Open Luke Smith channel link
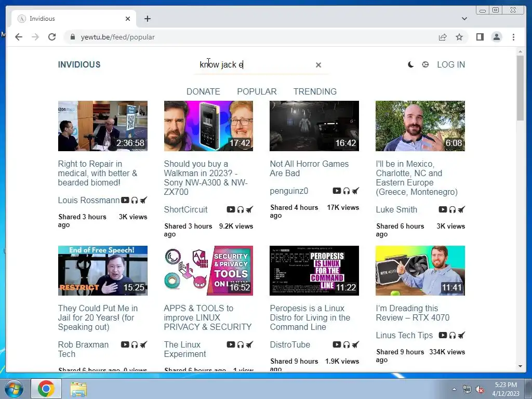 pyautogui.click(x=396, y=210)
